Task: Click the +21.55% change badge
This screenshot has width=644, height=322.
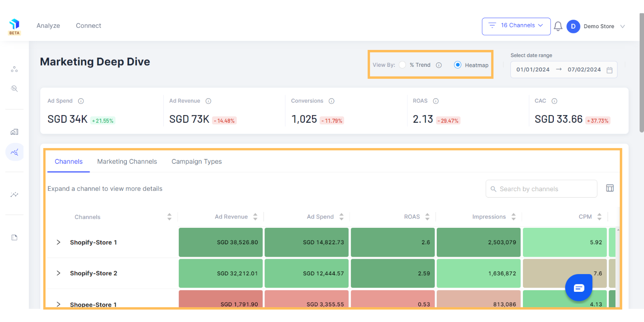Action: [x=103, y=121]
